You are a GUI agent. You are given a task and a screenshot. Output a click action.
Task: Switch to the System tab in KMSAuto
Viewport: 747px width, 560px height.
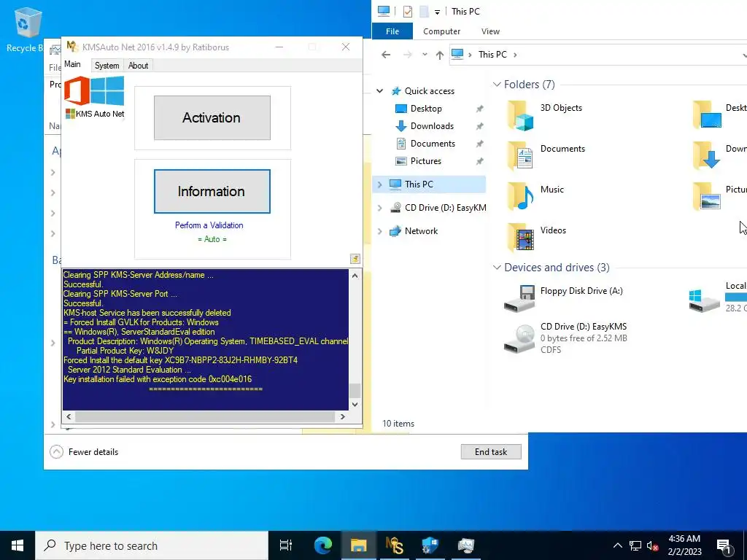107,66
